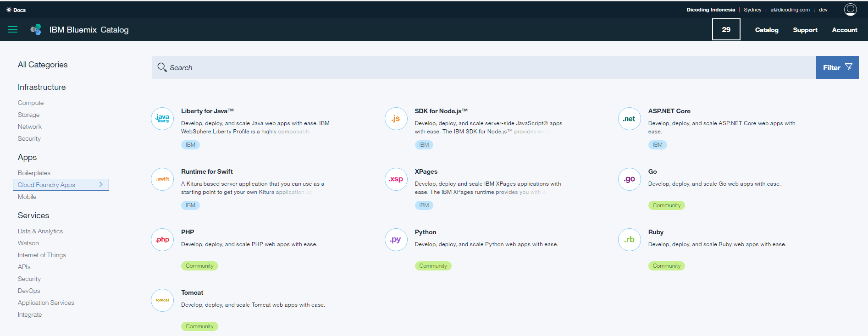Image resolution: width=868 pixels, height=336 pixels.
Task: Click the catalog Search field
Action: 481,67
